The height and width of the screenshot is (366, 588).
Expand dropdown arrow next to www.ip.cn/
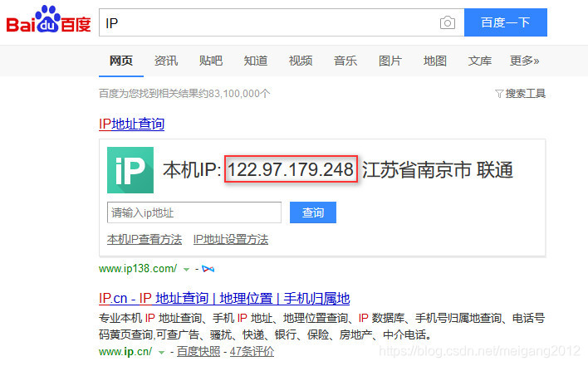[x=161, y=353]
